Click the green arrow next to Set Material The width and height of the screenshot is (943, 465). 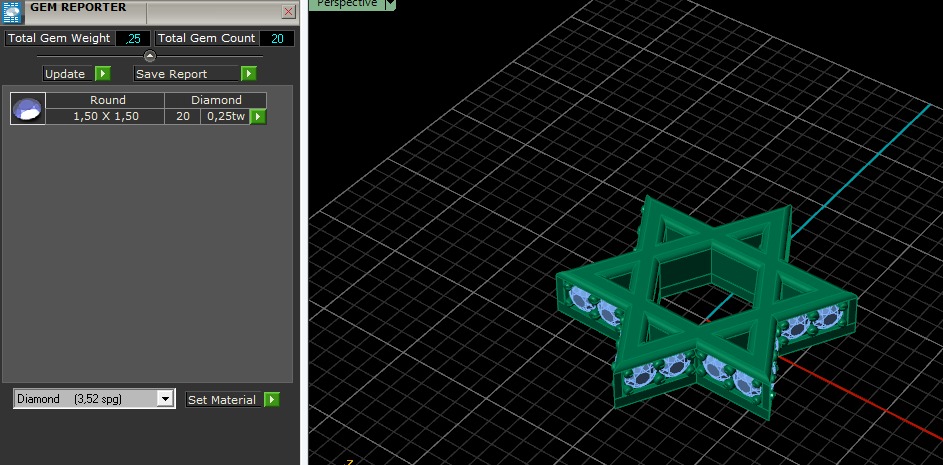272,399
